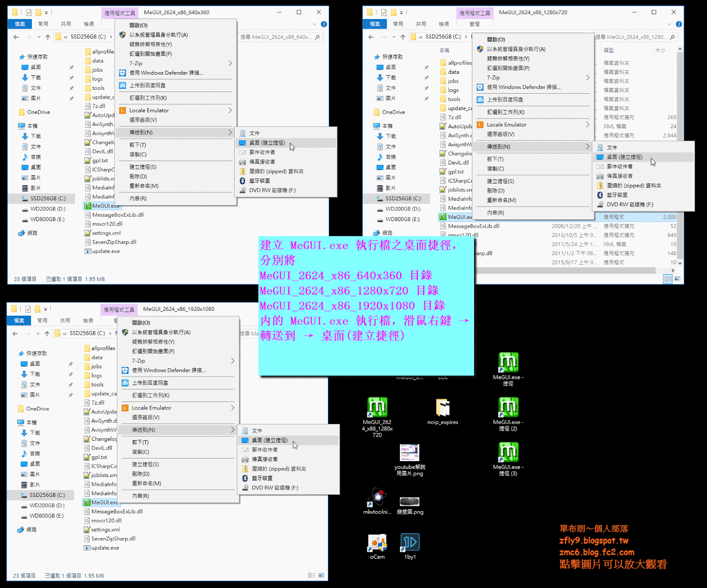
Task: Open MeGUI.exe - 捷徑 (2) desktop shortcut
Action: coord(508,413)
